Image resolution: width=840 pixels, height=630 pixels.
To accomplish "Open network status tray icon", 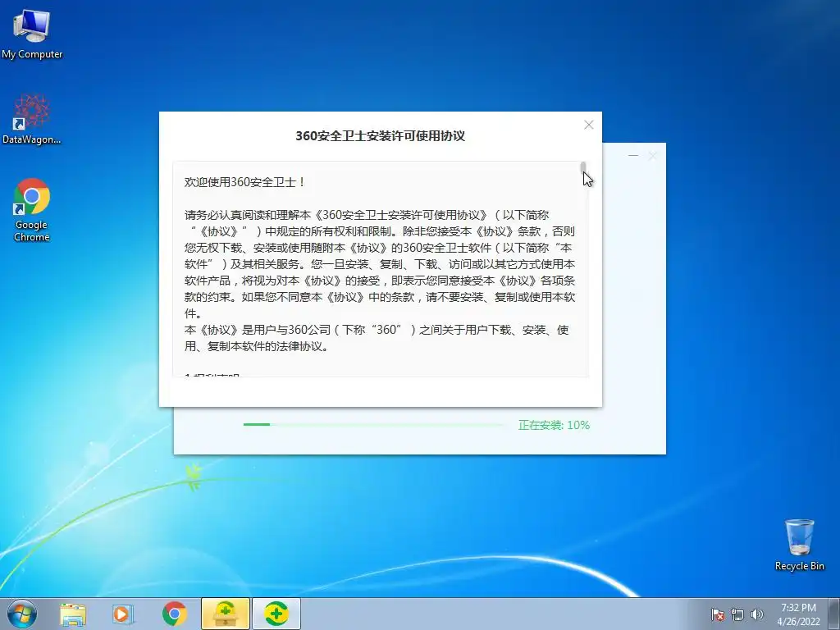I will tap(737, 614).
